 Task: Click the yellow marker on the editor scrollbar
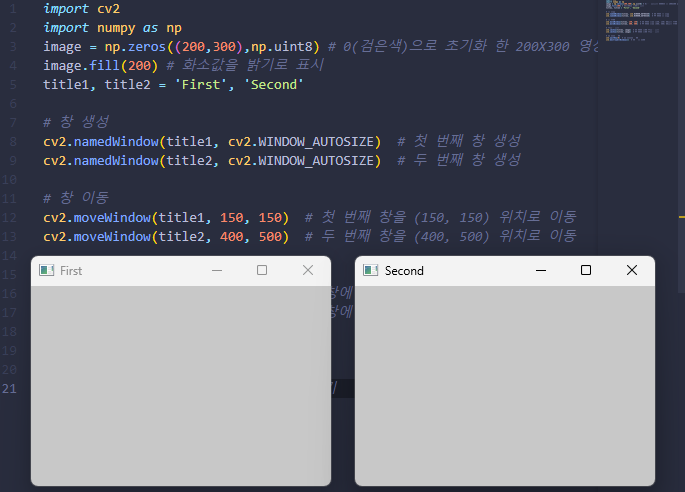682,216
